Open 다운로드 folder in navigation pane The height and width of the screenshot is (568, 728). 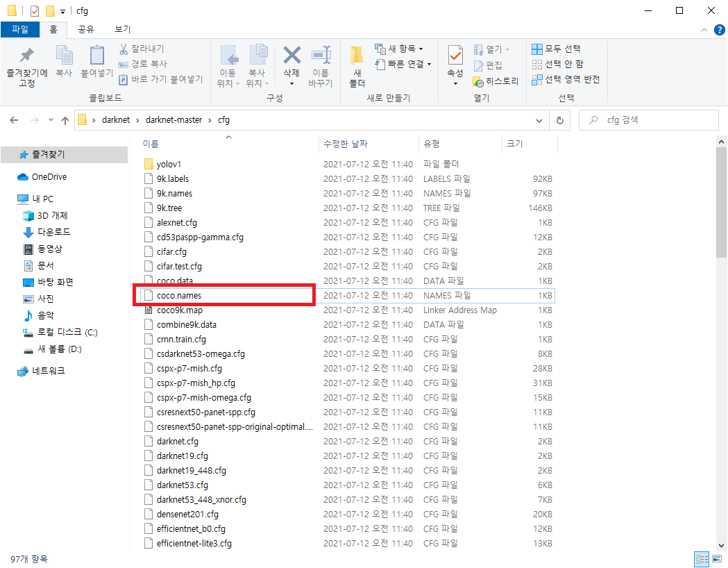(x=47, y=232)
